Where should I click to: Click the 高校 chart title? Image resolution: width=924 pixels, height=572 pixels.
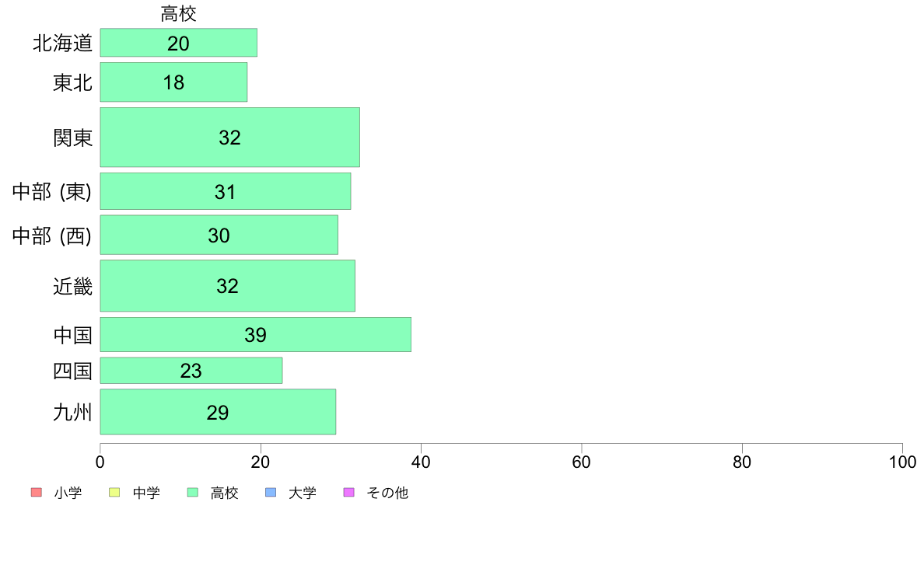[179, 13]
